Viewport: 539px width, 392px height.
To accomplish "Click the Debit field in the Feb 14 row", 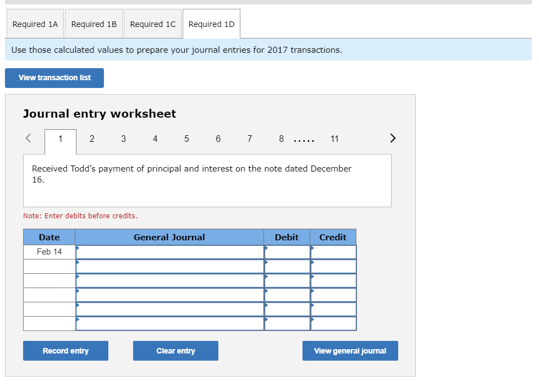I will point(287,252).
